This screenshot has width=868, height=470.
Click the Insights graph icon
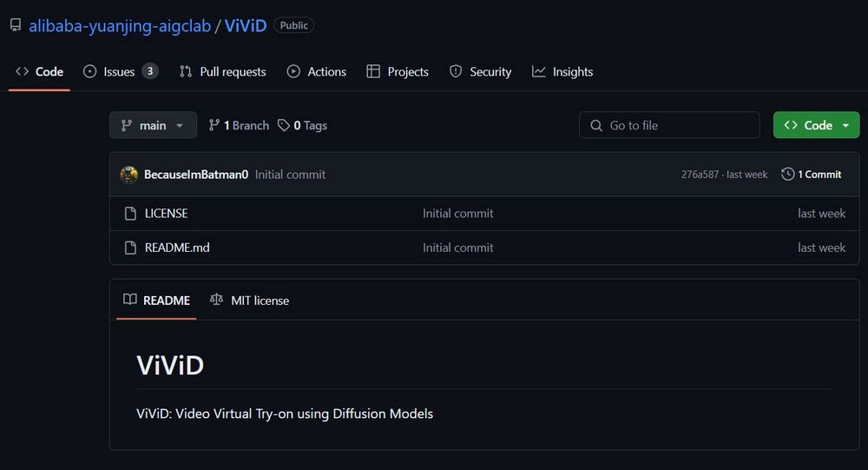[x=539, y=71]
